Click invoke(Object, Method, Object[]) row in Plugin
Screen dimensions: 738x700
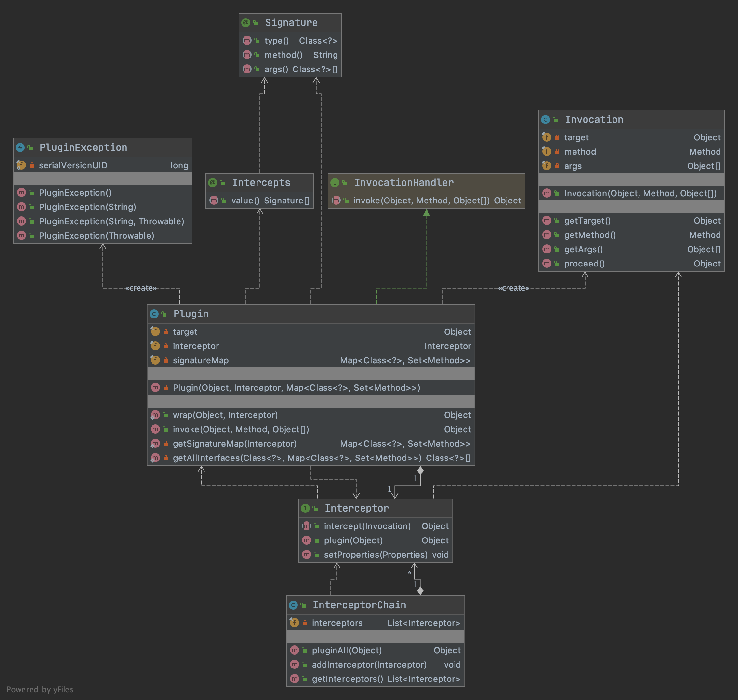[x=310, y=429]
